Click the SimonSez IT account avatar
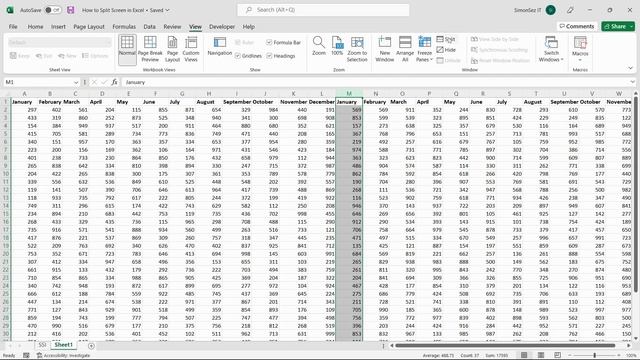 point(551,10)
